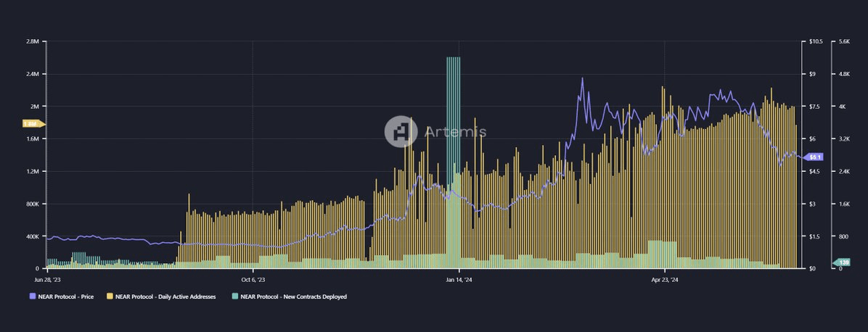Click the "1.6M" left axis label

coord(31,139)
